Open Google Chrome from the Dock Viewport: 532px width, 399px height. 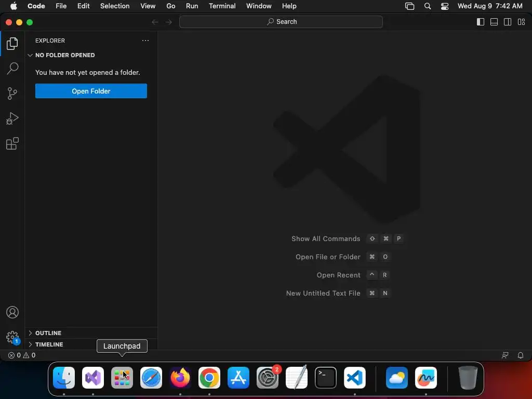[209, 378]
